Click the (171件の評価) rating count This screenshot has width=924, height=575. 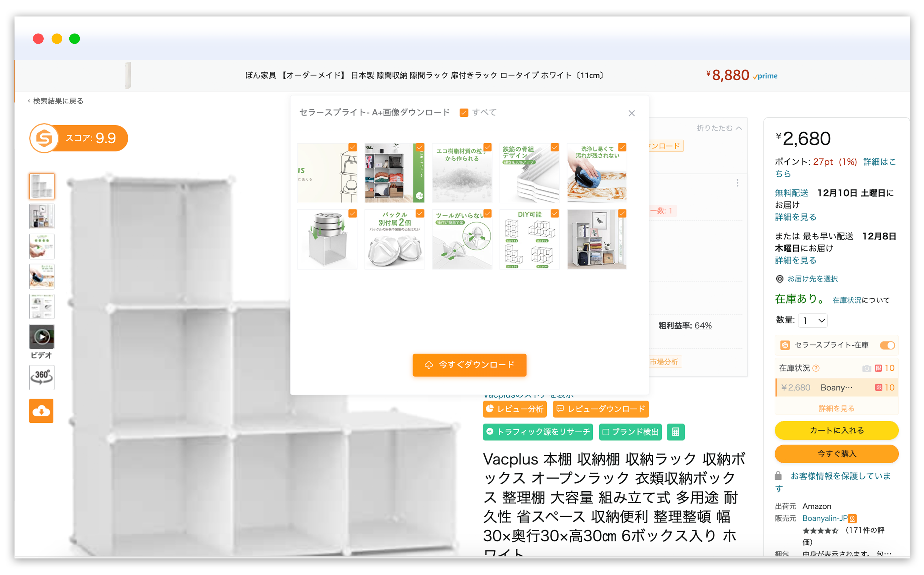click(x=844, y=536)
